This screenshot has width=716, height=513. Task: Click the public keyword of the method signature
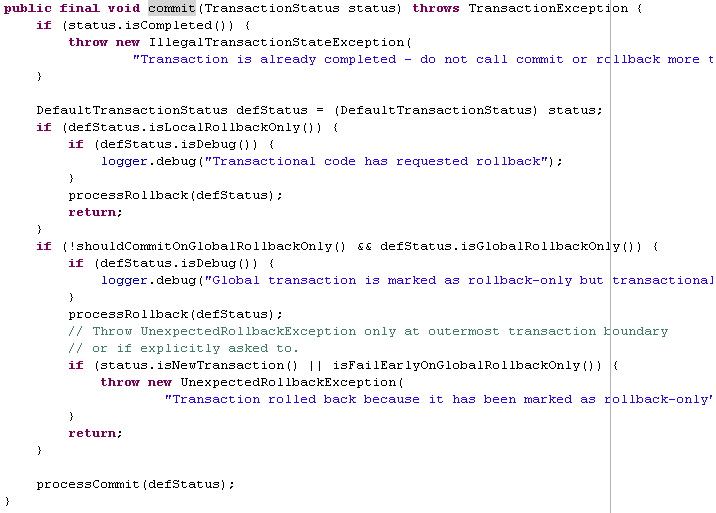(28, 8)
